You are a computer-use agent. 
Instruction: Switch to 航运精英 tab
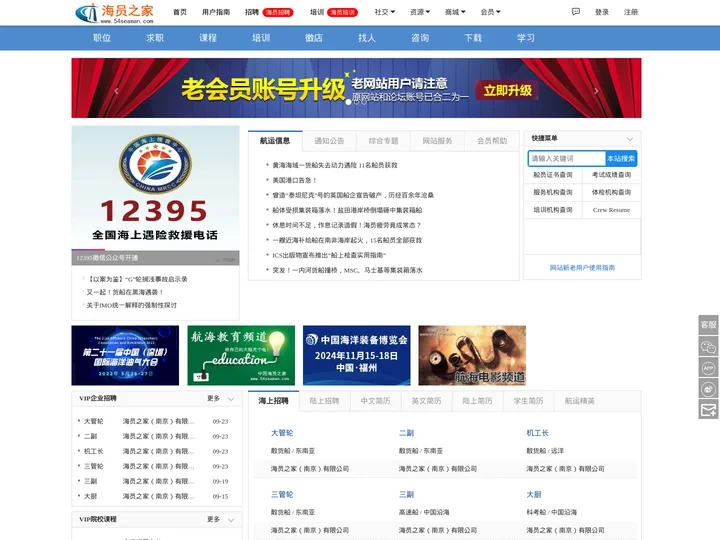(579, 401)
